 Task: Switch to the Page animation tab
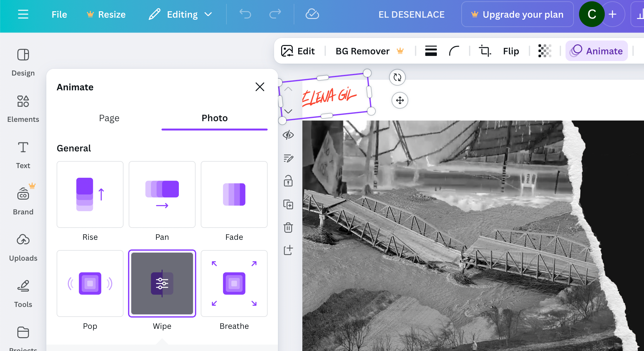109,118
